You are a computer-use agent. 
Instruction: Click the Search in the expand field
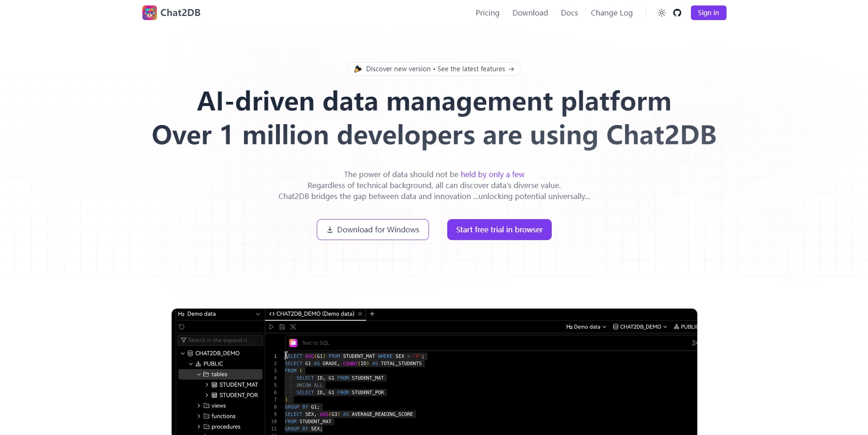220,340
